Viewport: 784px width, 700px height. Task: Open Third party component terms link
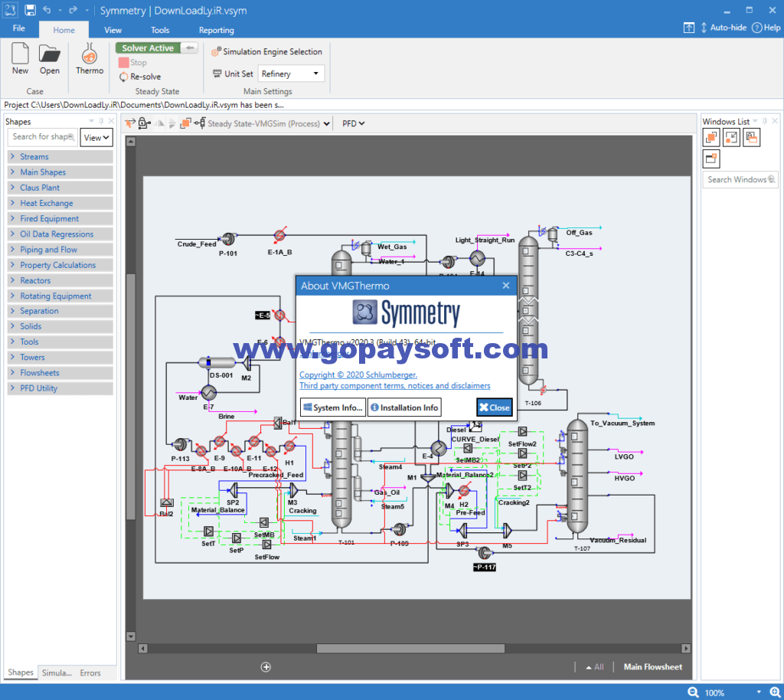394,386
